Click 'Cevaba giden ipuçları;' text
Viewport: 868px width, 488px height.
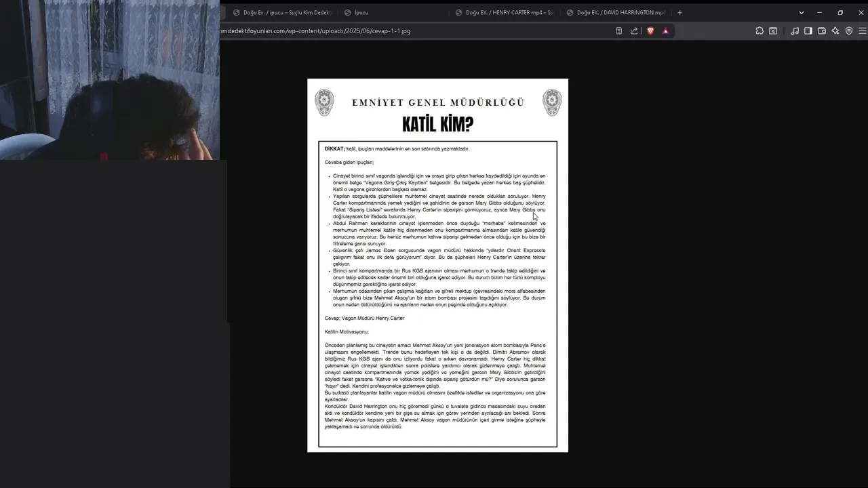[349, 162]
